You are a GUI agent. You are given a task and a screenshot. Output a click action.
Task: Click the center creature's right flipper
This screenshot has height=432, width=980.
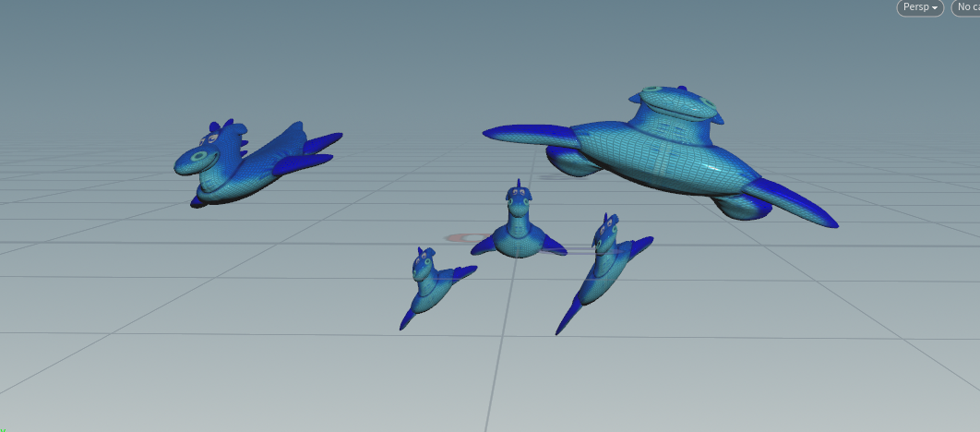(x=554, y=244)
